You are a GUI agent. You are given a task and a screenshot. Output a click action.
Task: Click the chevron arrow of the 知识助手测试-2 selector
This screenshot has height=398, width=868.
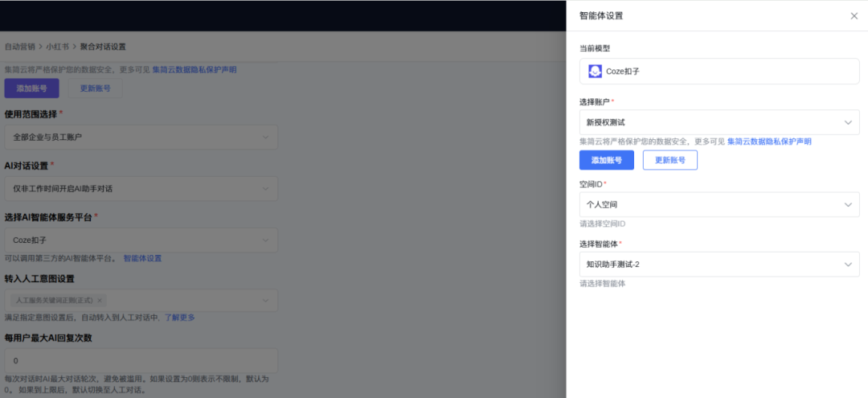tap(848, 265)
